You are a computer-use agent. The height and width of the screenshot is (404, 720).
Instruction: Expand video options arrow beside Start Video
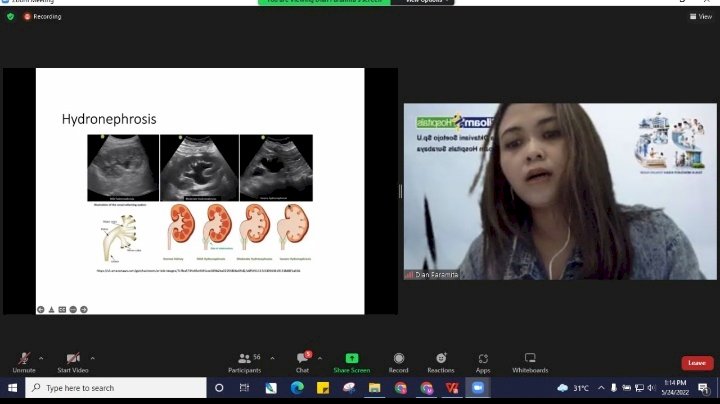(x=92, y=358)
